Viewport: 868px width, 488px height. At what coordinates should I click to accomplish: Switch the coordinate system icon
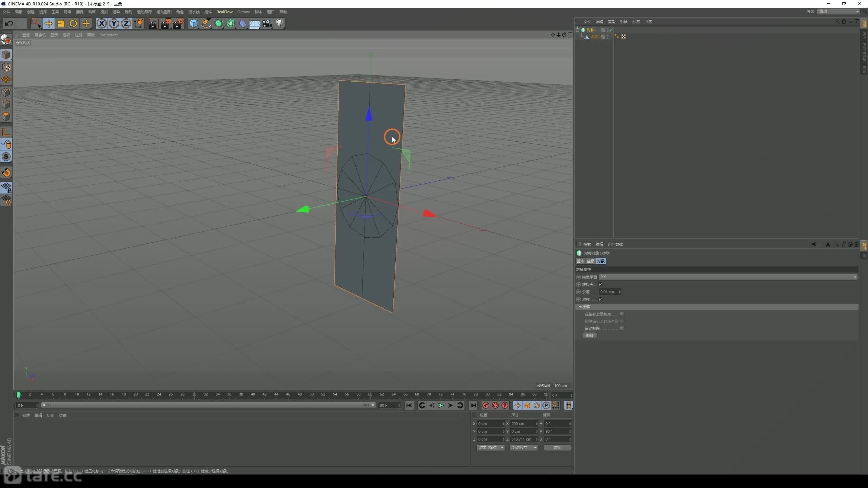(x=139, y=23)
